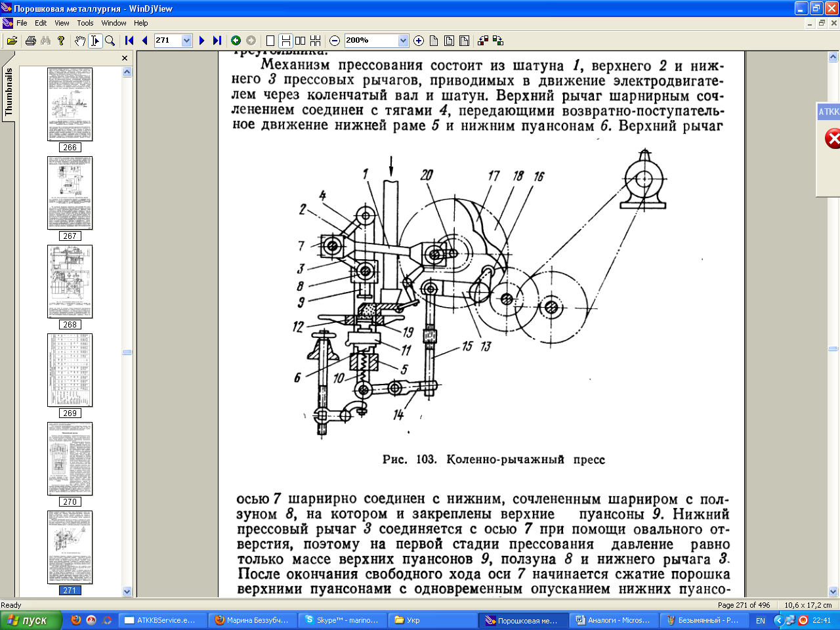Click the system clock showing 22:41
Screen dimensions: 840x630
click(x=822, y=620)
